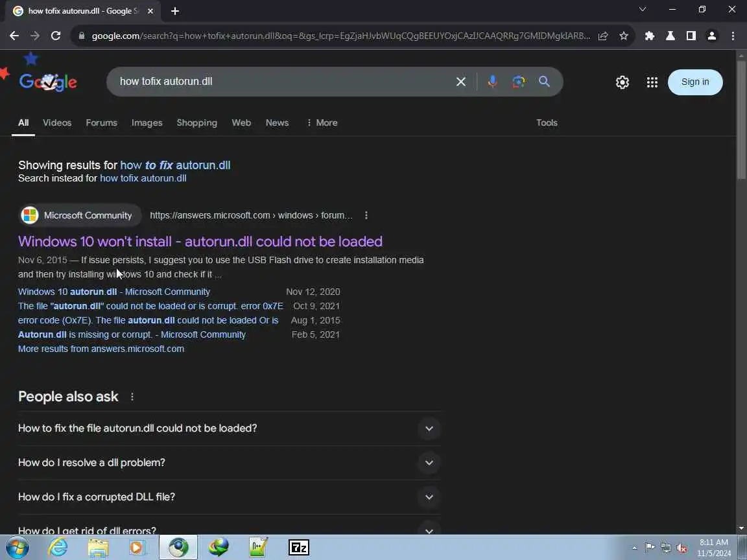747x560 pixels.
Task: Open the taskbar clock showing 8:11 AM
Action: pos(714,548)
